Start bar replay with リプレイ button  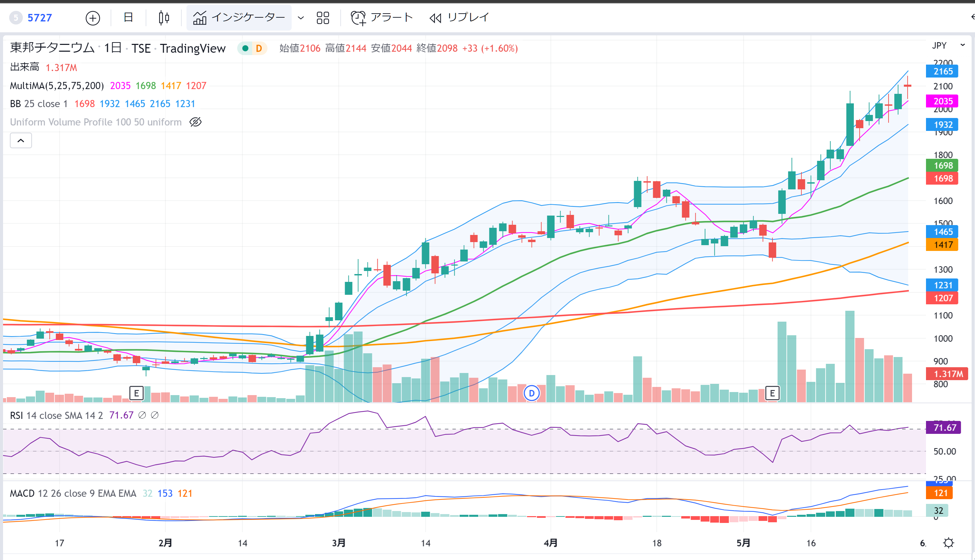(x=459, y=18)
